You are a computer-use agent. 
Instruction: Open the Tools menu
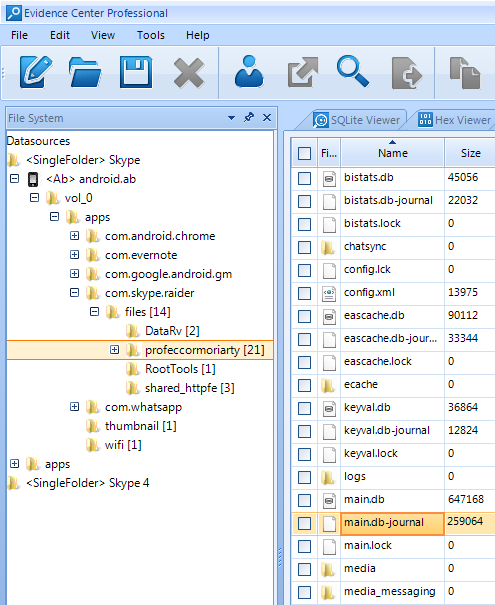(150, 35)
